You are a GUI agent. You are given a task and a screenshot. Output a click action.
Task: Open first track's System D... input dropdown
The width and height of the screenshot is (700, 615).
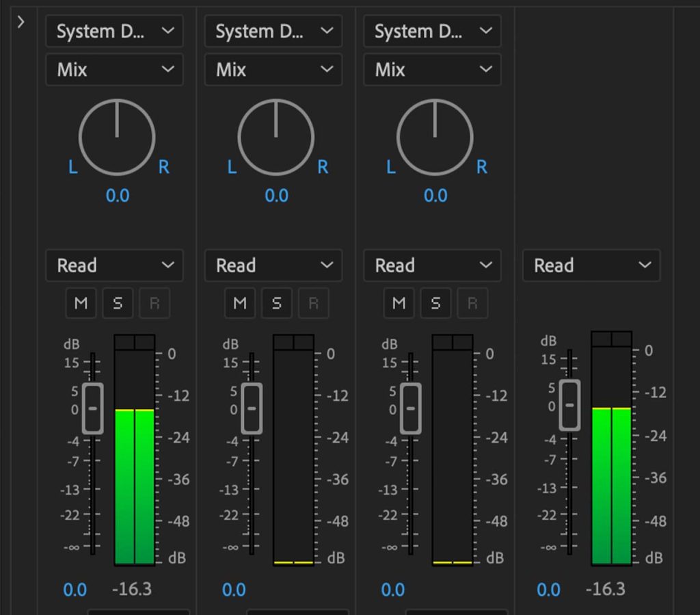[x=114, y=31]
